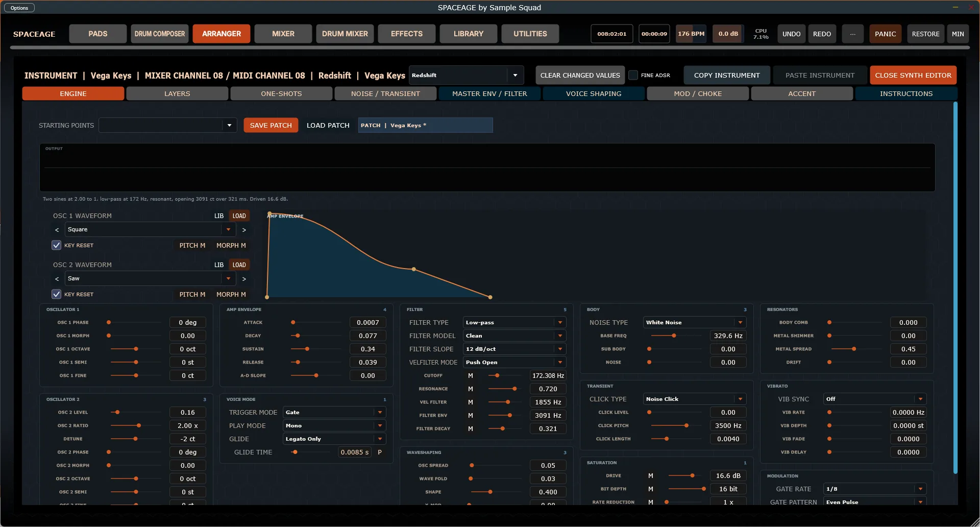Open the three-dots more menu
The width and height of the screenshot is (980, 527).
[x=853, y=34]
